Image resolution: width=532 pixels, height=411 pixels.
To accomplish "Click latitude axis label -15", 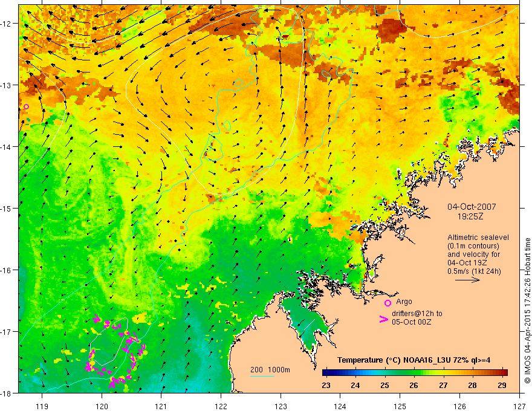I will tap(7, 208).
